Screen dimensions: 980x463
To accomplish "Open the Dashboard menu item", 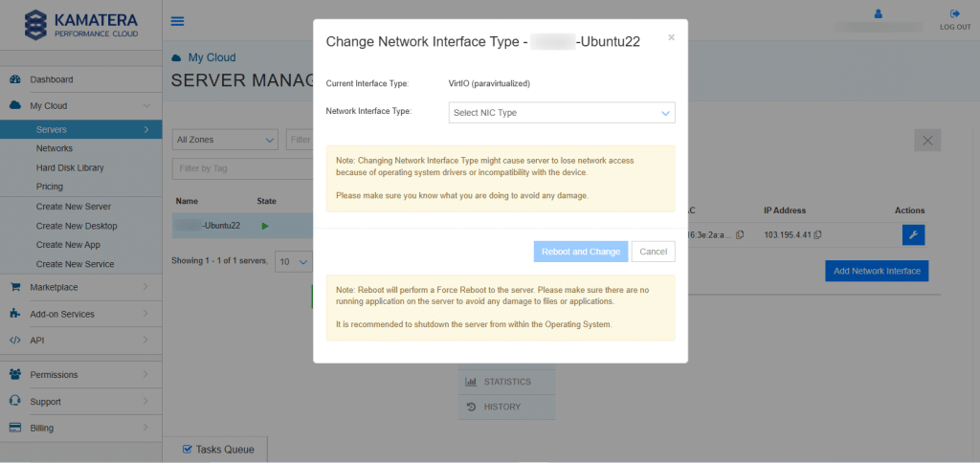I will (51, 79).
